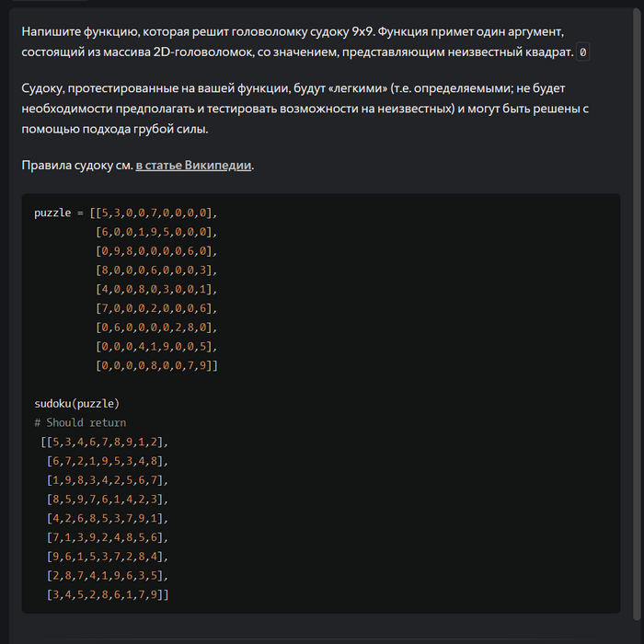The height and width of the screenshot is (644, 644).
Task: Click the paragraph starting with "Судоку, протестированные"
Action: click(304, 109)
